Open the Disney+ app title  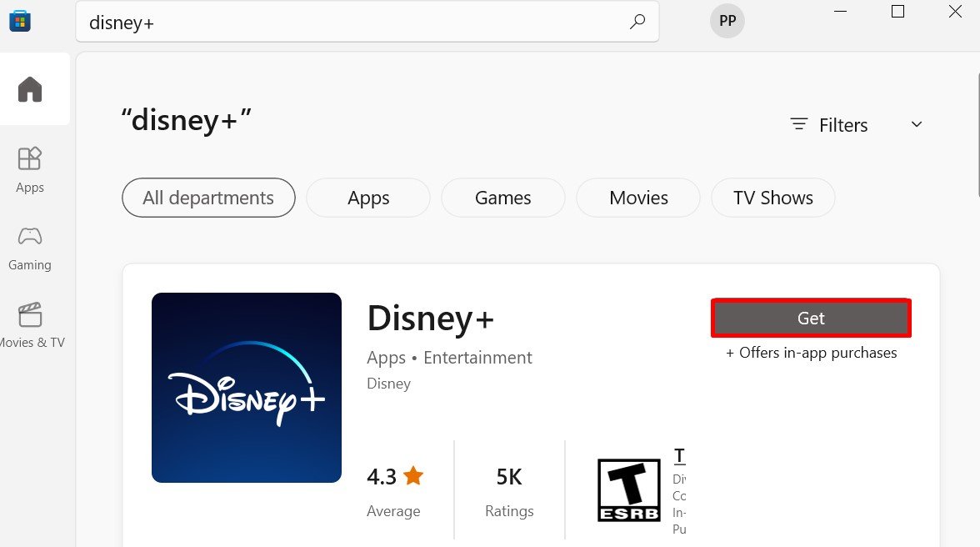click(x=430, y=319)
